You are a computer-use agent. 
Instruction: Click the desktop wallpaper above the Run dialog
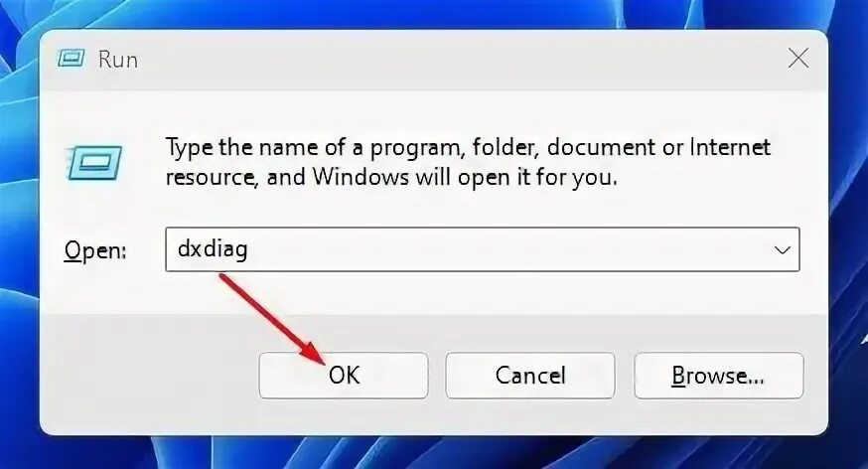click(434, 12)
